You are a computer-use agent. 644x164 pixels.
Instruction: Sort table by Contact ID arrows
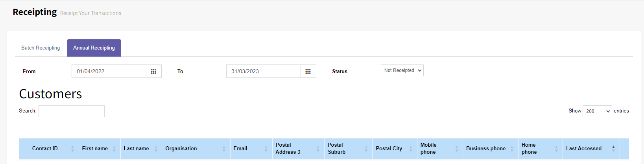point(72,149)
